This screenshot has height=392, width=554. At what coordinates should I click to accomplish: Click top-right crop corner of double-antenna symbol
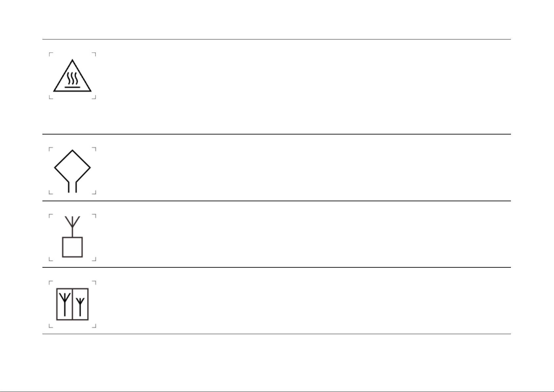[95, 282]
